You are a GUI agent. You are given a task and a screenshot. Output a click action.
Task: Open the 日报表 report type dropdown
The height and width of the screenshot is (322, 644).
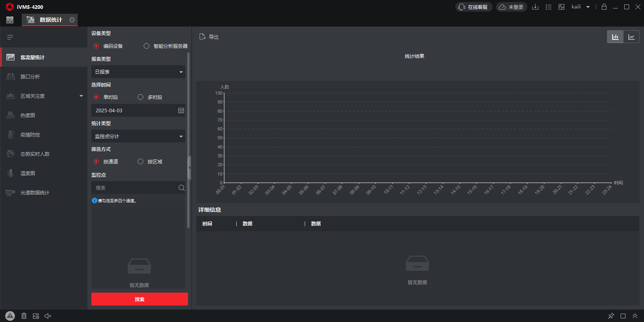tap(138, 72)
